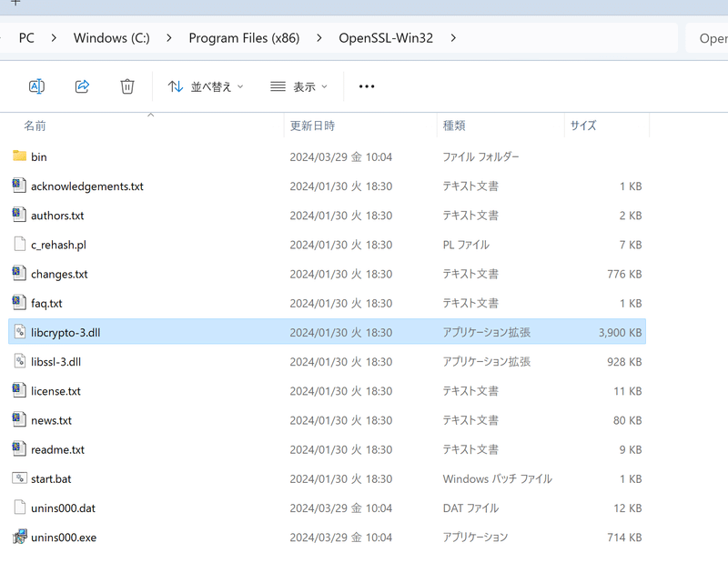Click the start.bat file name
This screenshot has height=573, width=728.
(51, 478)
